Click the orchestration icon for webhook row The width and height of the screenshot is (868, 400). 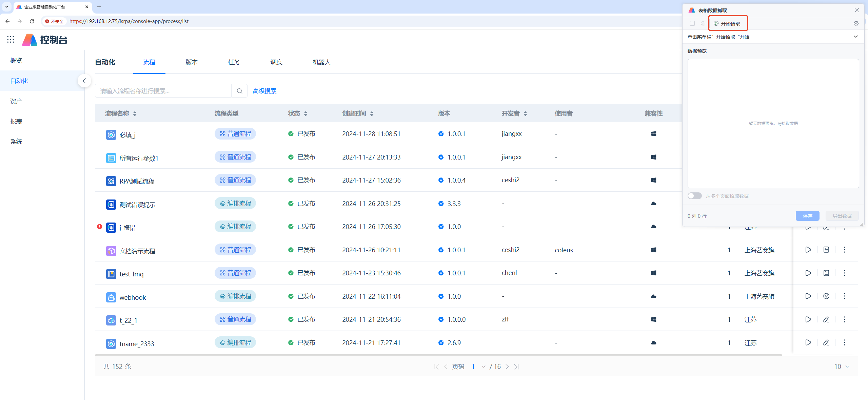[826, 296]
